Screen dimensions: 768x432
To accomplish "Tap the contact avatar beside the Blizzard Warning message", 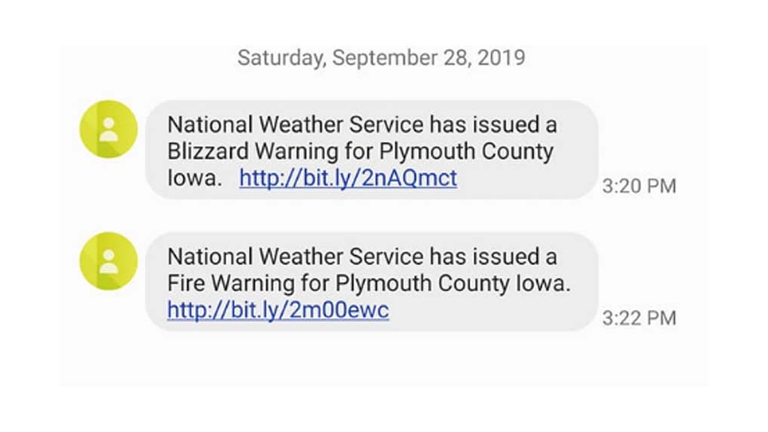I will (x=108, y=129).
